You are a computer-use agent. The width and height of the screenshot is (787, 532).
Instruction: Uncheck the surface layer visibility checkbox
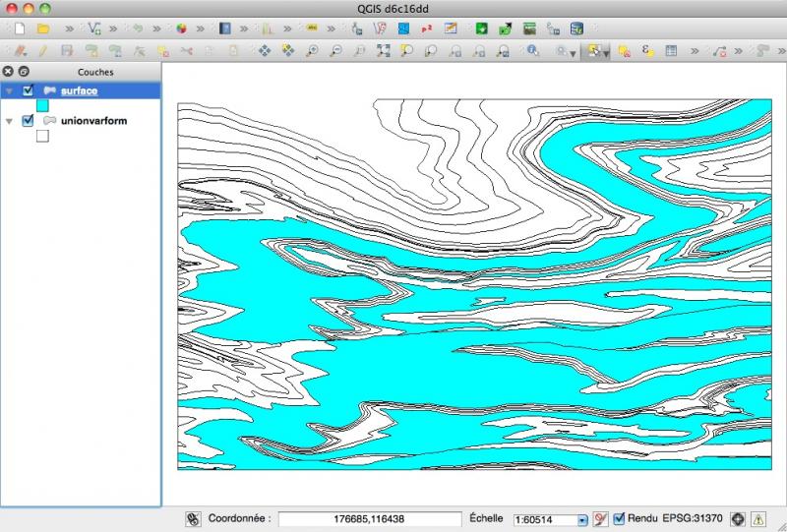(x=28, y=90)
